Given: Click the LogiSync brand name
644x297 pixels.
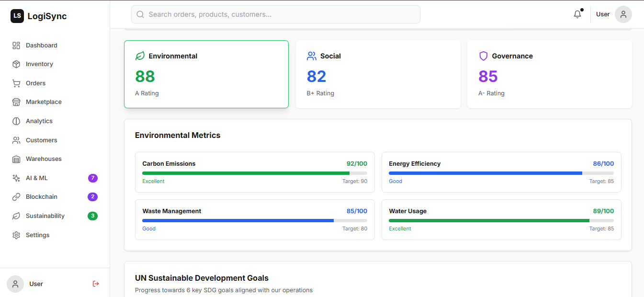Looking at the screenshot, I should [x=47, y=16].
